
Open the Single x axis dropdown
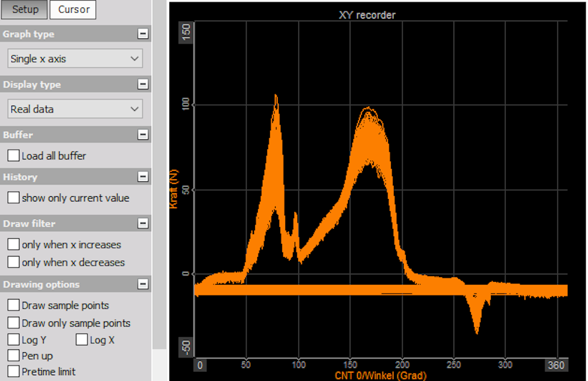pos(75,59)
